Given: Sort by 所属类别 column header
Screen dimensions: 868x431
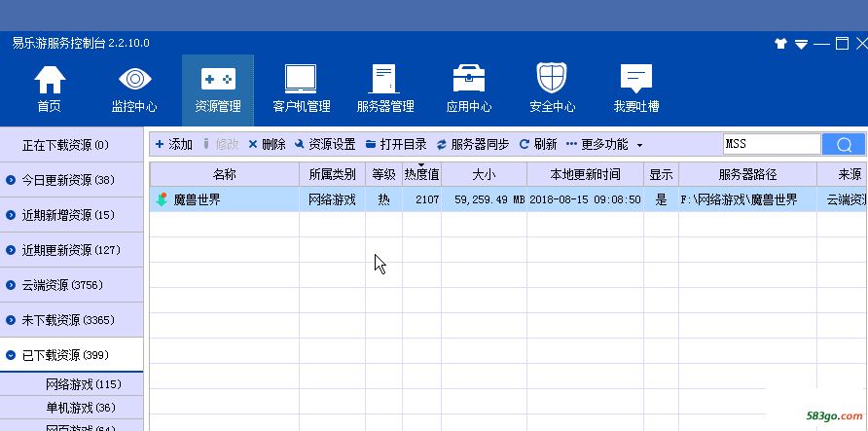Looking at the screenshot, I should (x=332, y=175).
